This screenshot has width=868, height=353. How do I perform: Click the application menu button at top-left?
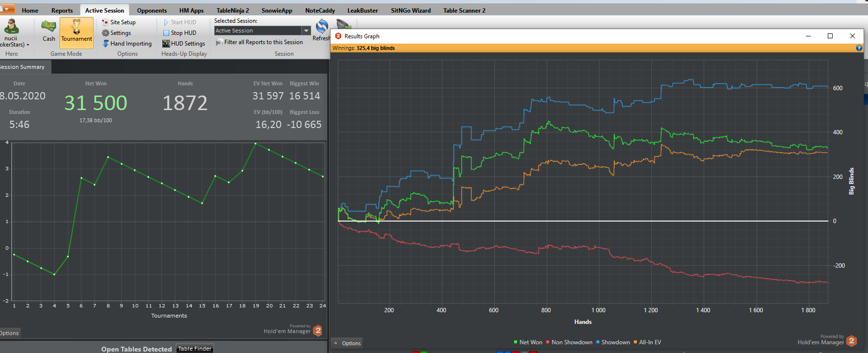coord(7,9)
